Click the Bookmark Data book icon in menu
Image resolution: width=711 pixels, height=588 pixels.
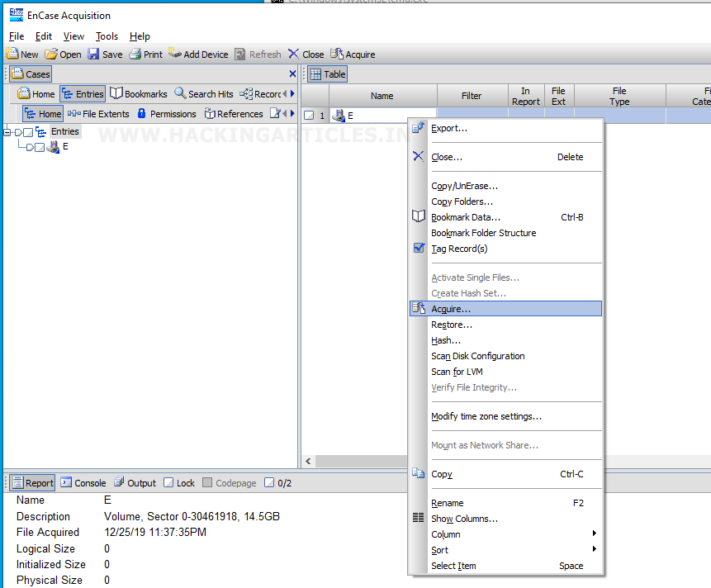pos(418,216)
